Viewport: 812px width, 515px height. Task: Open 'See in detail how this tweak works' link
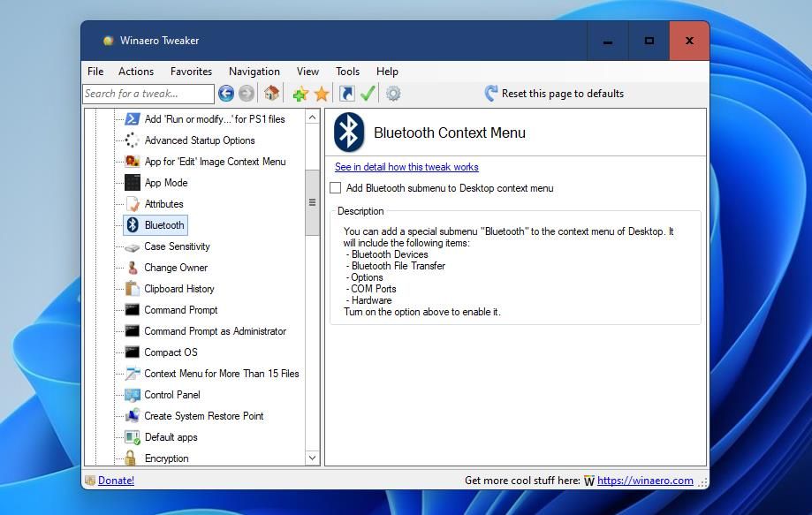tap(406, 167)
